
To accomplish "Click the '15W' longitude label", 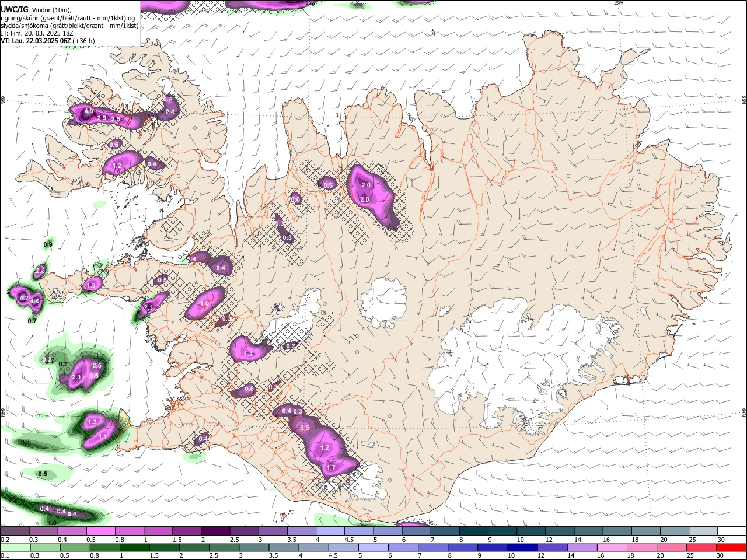I will (x=617, y=3).
